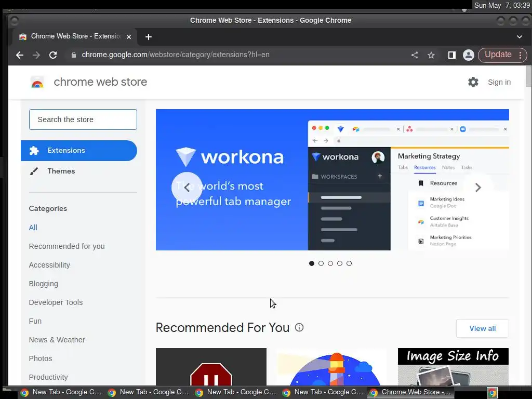The image size is (532, 399).
Task: Select Chrome Web Store taskbar window
Action: tap(410, 393)
